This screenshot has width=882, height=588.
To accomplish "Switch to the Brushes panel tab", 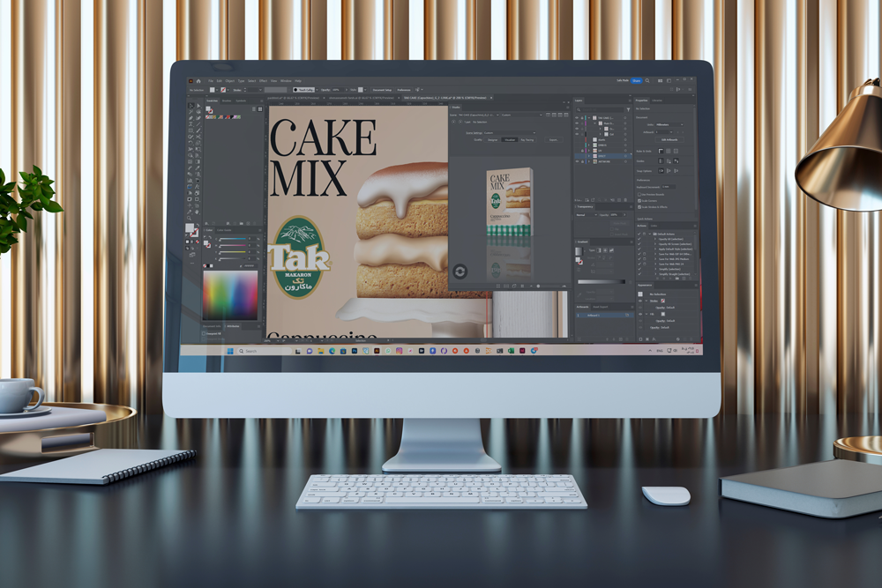I will tap(227, 100).
